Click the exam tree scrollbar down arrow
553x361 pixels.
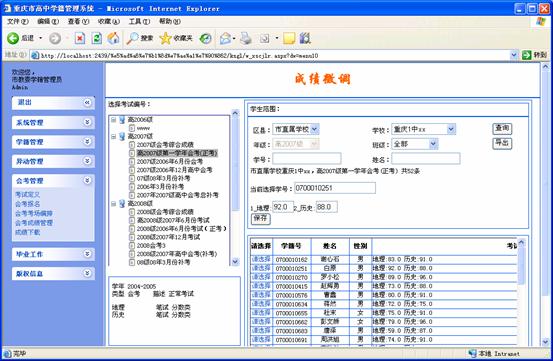(235, 261)
